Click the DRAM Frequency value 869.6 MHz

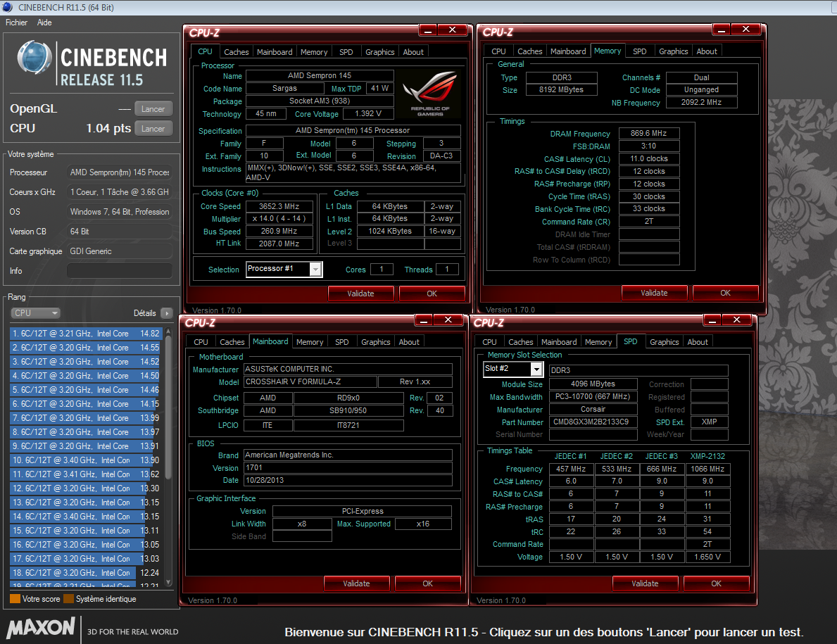[x=648, y=134]
